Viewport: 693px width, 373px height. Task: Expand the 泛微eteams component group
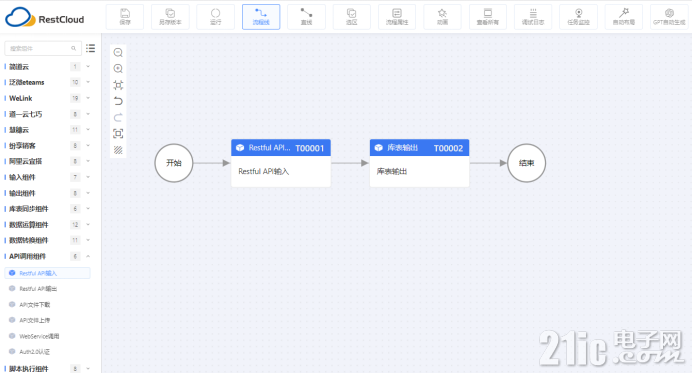(x=88, y=82)
